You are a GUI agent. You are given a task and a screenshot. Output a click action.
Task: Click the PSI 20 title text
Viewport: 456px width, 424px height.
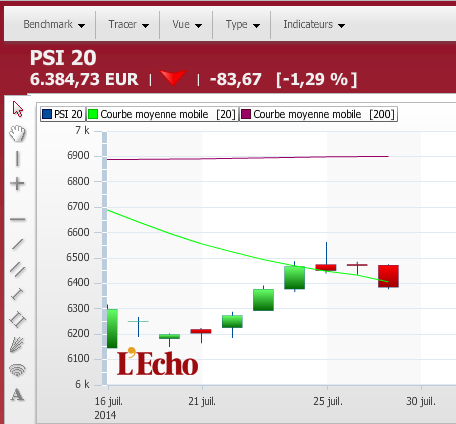[63, 58]
